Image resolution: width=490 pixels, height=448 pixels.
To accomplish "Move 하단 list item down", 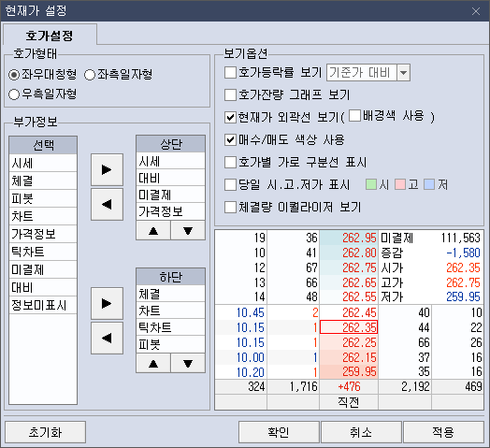I will (x=188, y=363).
